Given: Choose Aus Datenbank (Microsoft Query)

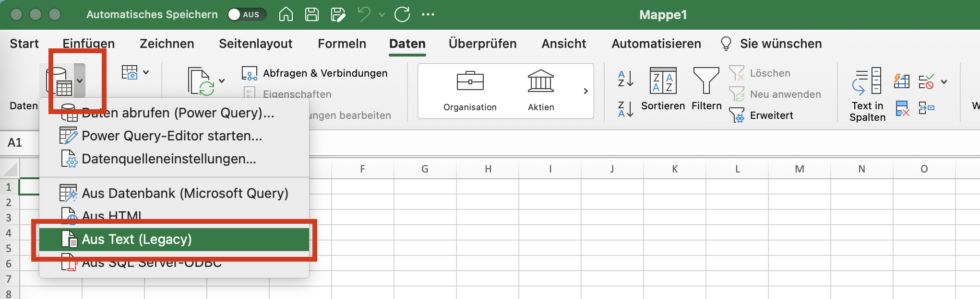Looking at the screenshot, I should click(x=174, y=194).
